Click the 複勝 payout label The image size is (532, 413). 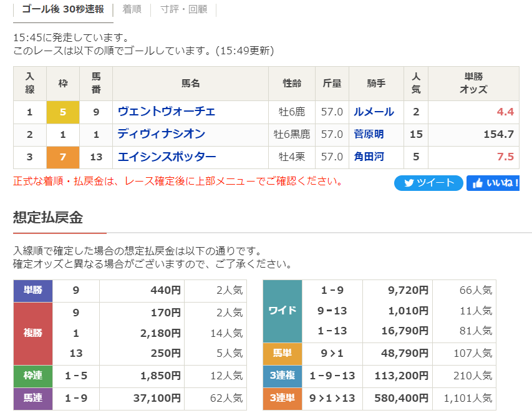coord(33,333)
